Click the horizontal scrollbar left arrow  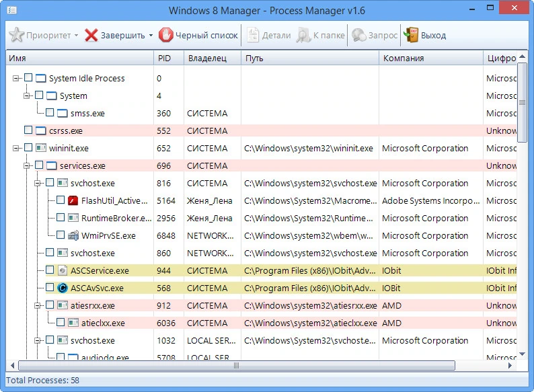12,365
